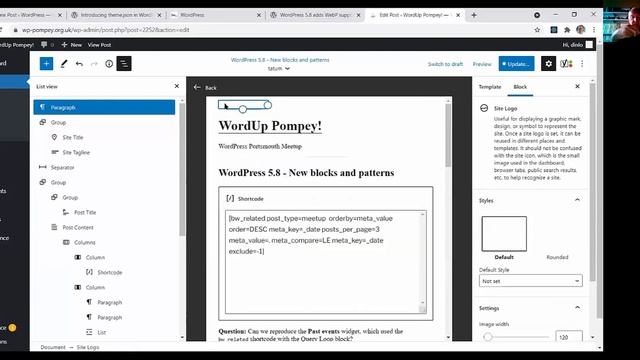
Task: Select the Paragraph item in list view
Action: (x=104, y=107)
